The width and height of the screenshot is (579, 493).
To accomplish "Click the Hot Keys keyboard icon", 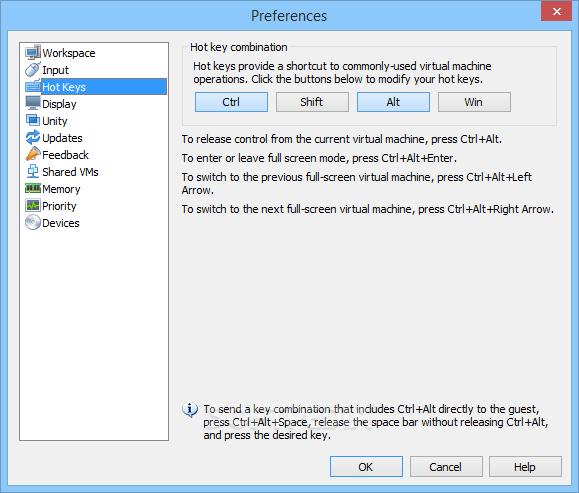I will 33,87.
